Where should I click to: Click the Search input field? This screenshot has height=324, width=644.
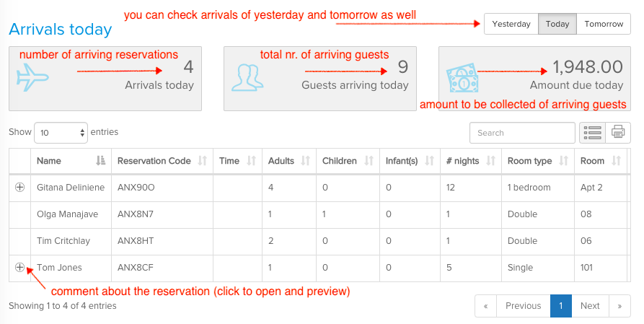[x=522, y=133]
